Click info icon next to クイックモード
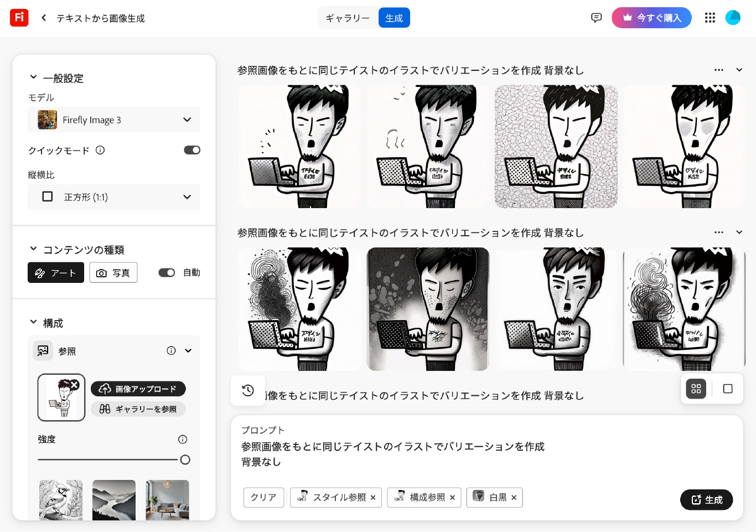756x532 pixels. pyautogui.click(x=100, y=150)
